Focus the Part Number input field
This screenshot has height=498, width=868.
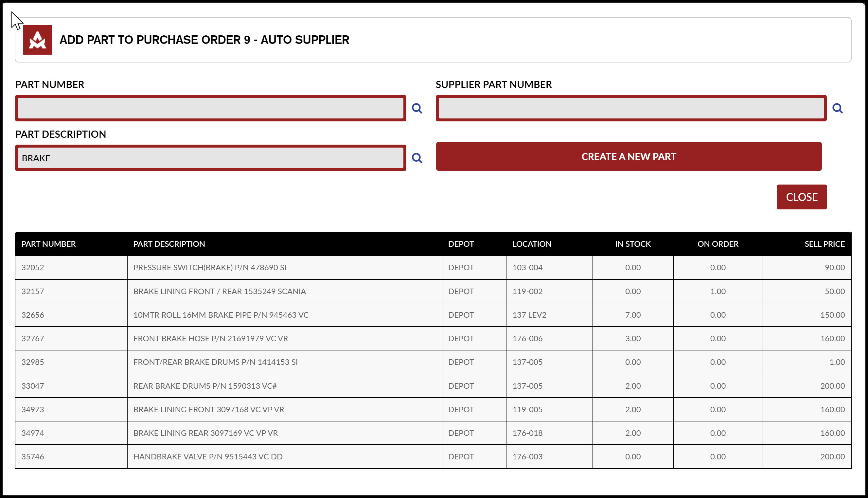click(x=211, y=108)
